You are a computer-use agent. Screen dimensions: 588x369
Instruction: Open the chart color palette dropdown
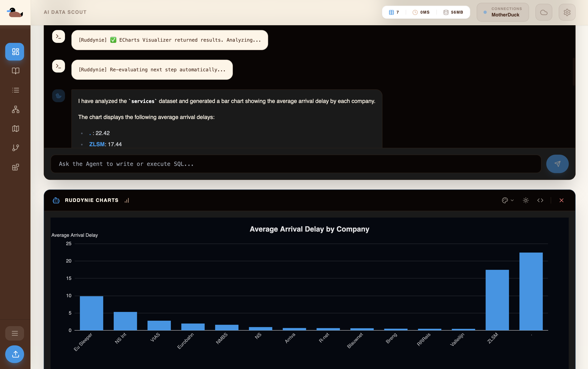pyautogui.click(x=507, y=200)
